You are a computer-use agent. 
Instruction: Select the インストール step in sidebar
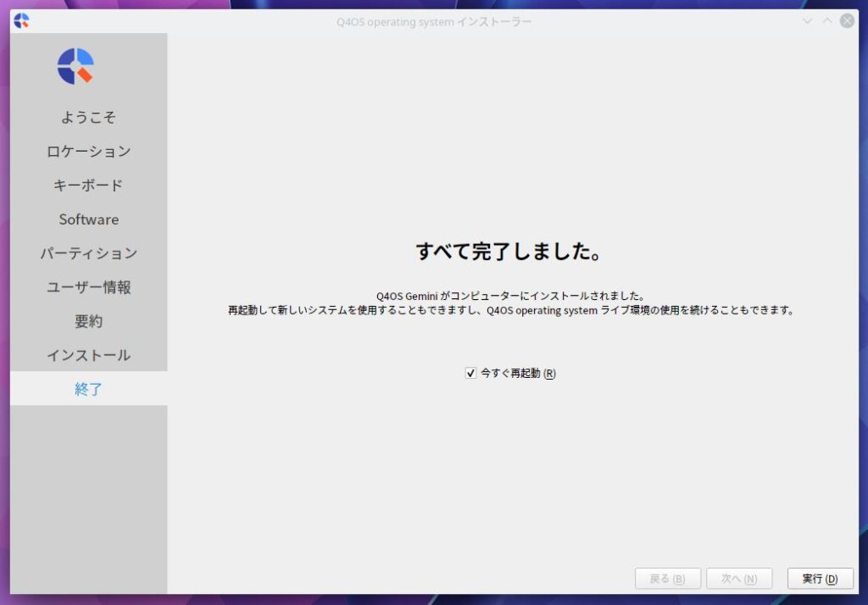click(88, 355)
